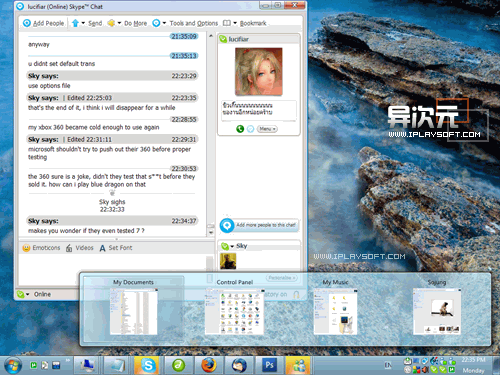Click Add more people to this chat
Image resolution: width=500 pixels, height=375 pixels.
coord(259,225)
